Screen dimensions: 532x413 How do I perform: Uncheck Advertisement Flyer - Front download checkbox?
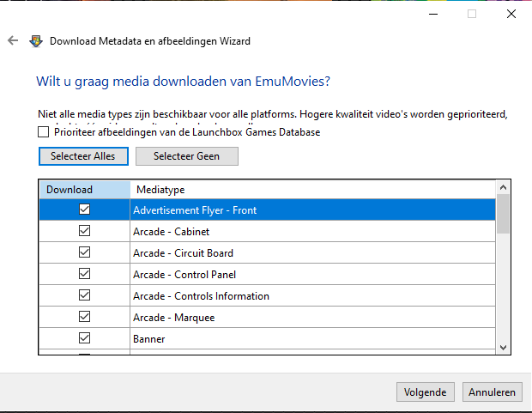pyautogui.click(x=85, y=210)
